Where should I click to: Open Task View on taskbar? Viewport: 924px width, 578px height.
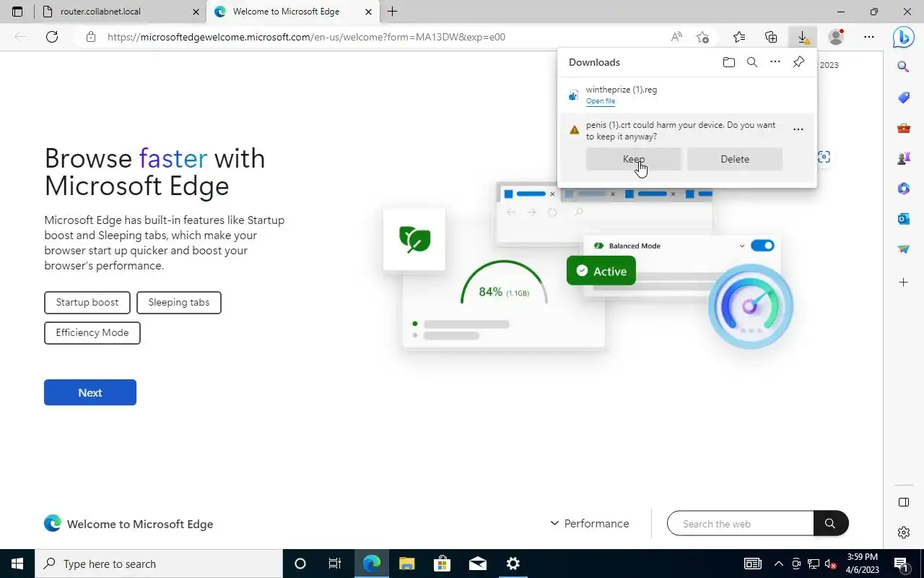point(335,564)
